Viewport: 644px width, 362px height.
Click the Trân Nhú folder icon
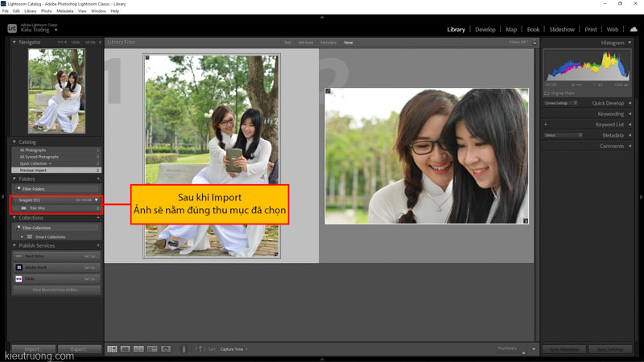pyautogui.click(x=24, y=208)
